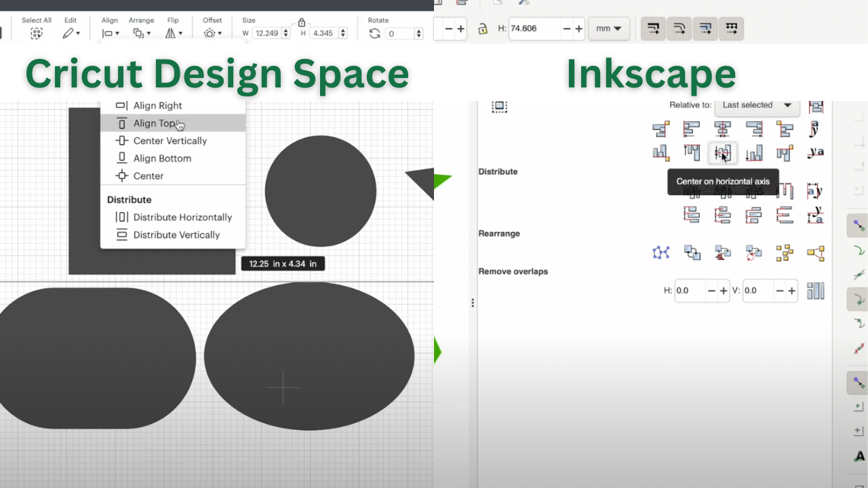The height and width of the screenshot is (488, 868).
Task: Click the exchange positions of selected objects icon
Action: pyautogui.click(x=692, y=252)
